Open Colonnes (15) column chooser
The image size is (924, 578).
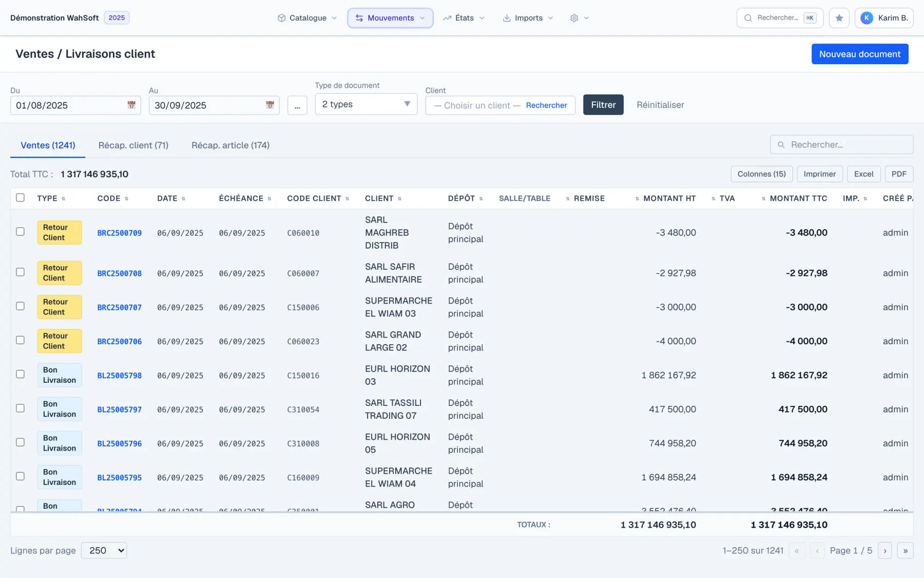click(x=762, y=174)
